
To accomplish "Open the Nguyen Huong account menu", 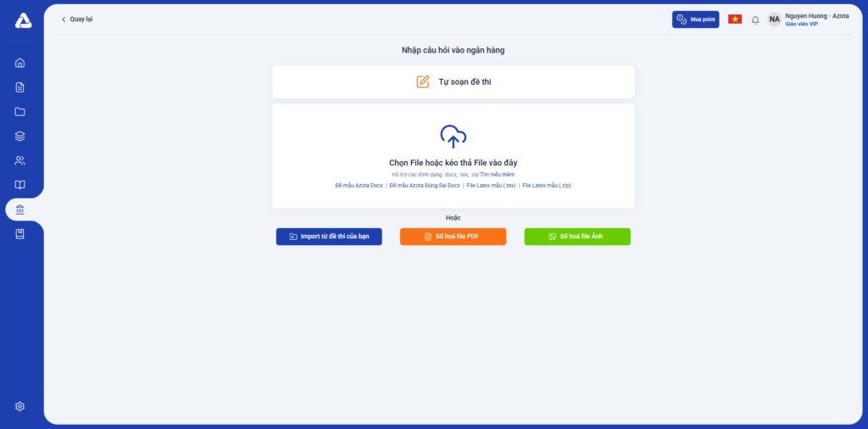I will (808, 19).
